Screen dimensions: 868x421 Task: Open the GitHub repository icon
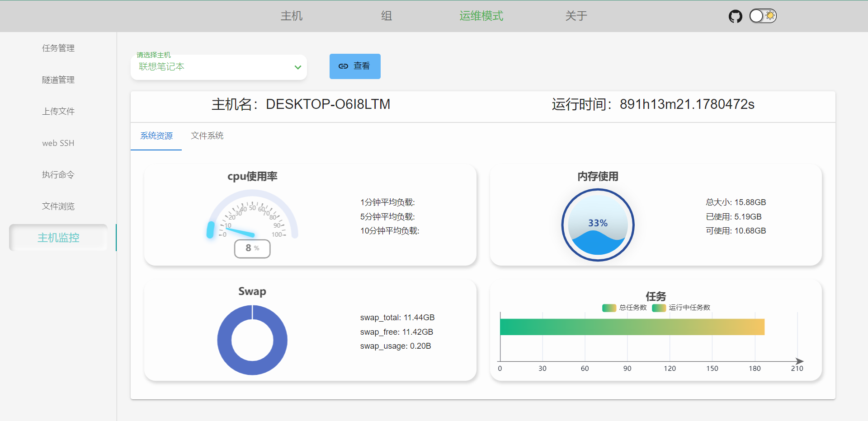736,16
